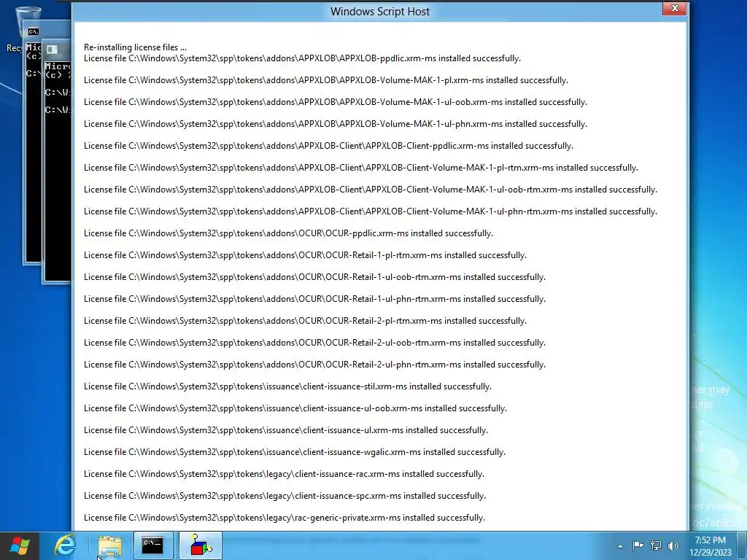
Task: Open volume speaker tray icon
Action: pos(673,545)
